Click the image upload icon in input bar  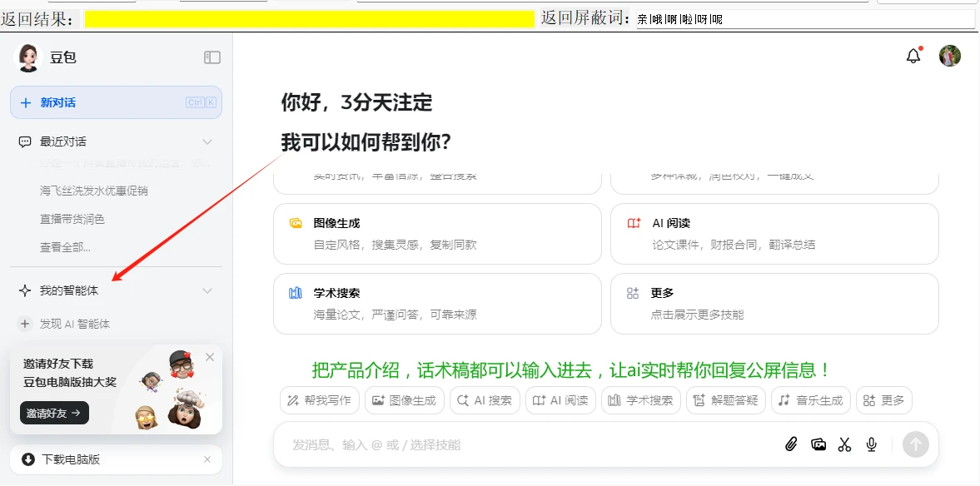point(818,444)
